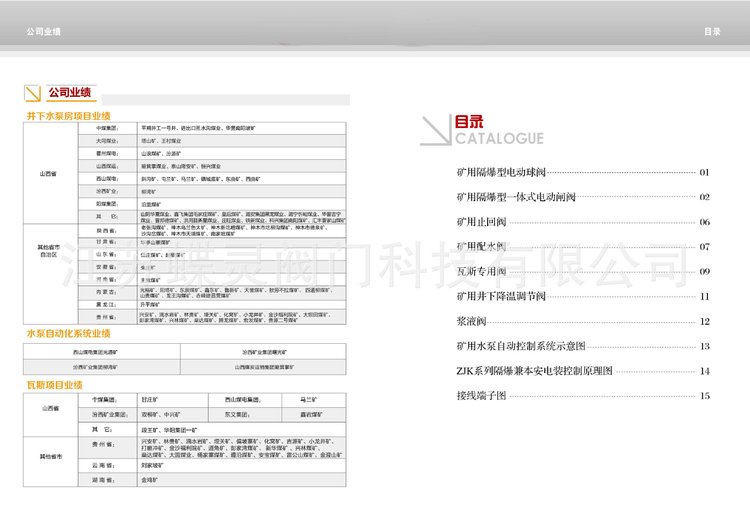Click the 公司业绩 header label at top left
Image resolution: width=750 pixels, height=512 pixels.
tap(43, 31)
